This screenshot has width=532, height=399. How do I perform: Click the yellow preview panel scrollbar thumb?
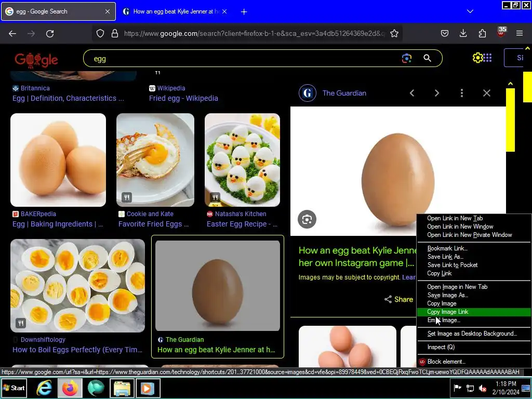[510, 120]
